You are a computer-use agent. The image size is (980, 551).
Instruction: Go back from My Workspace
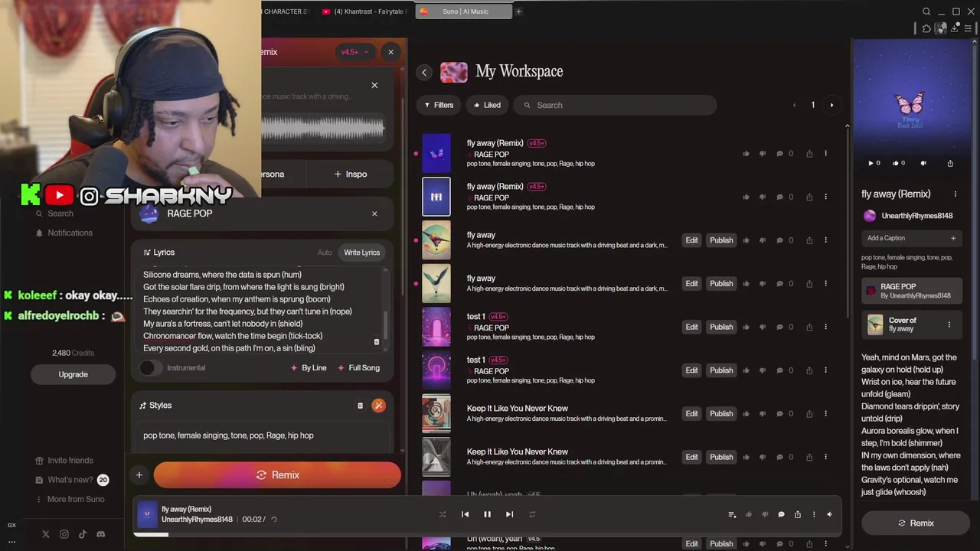coord(424,72)
